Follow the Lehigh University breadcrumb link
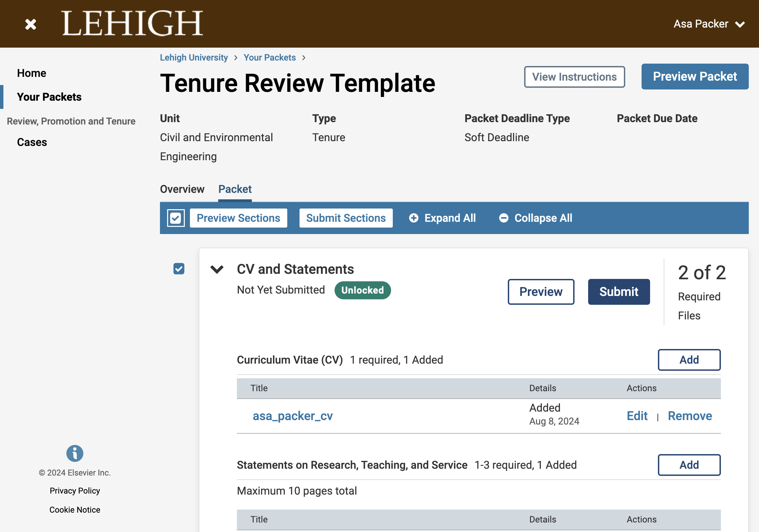The image size is (759, 532). pyautogui.click(x=194, y=57)
